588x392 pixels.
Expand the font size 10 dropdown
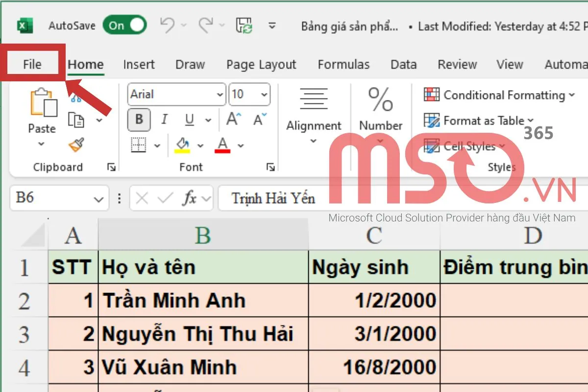click(264, 94)
